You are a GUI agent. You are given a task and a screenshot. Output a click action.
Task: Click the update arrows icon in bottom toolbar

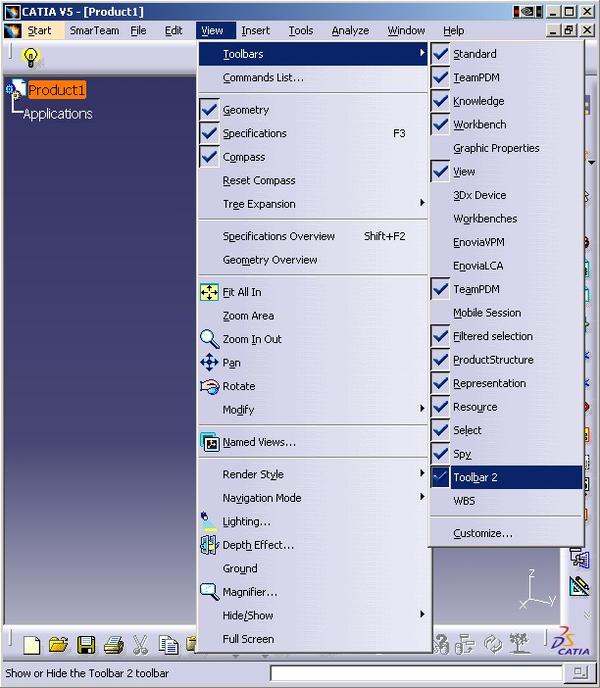tap(493, 644)
